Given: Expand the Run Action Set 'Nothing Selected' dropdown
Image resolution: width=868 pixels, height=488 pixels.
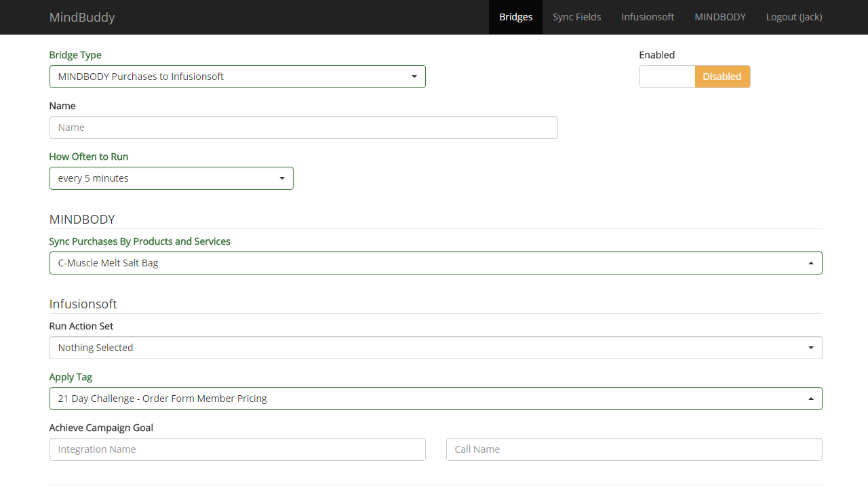Looking at the screenshot, I should 435,348.
